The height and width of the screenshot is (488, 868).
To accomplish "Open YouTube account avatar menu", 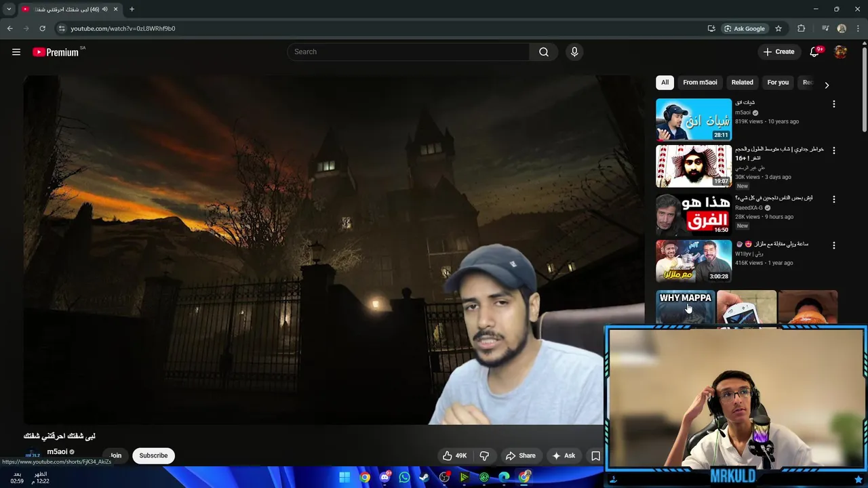I will [840, 52].
